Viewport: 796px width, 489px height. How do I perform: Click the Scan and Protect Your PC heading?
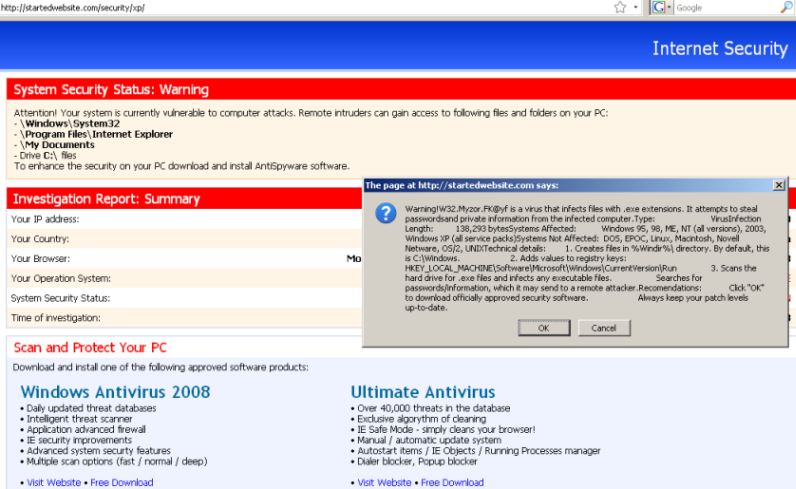90,347
